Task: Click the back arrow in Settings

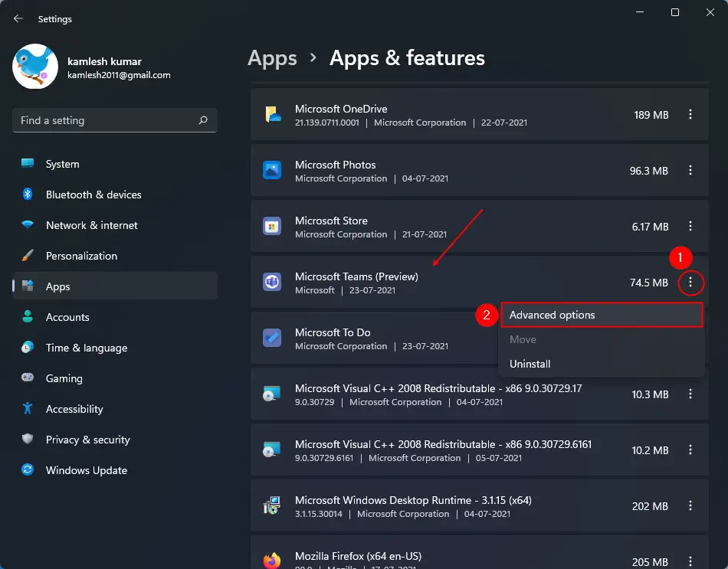Action: (x=18, y=18)
